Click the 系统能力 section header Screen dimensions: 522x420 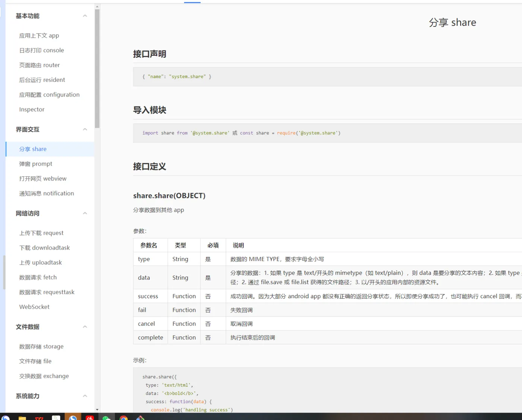click(x=27, y=396)
